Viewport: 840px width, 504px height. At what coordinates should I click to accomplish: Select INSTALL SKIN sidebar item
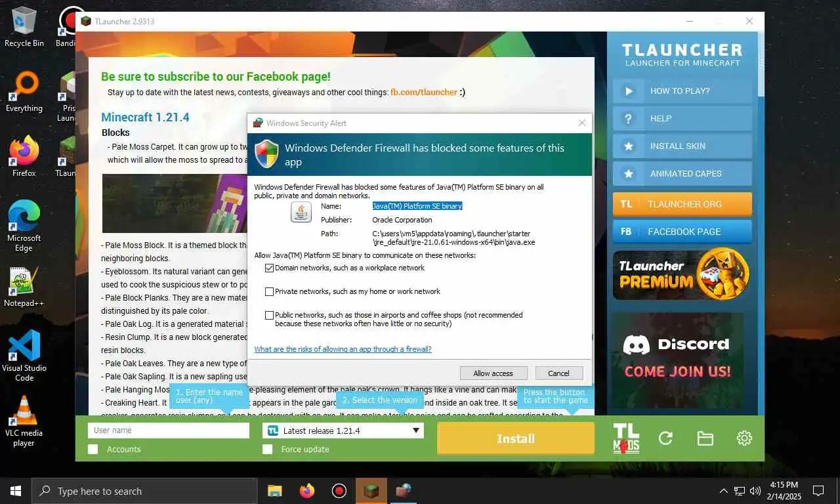pos(682,146)
